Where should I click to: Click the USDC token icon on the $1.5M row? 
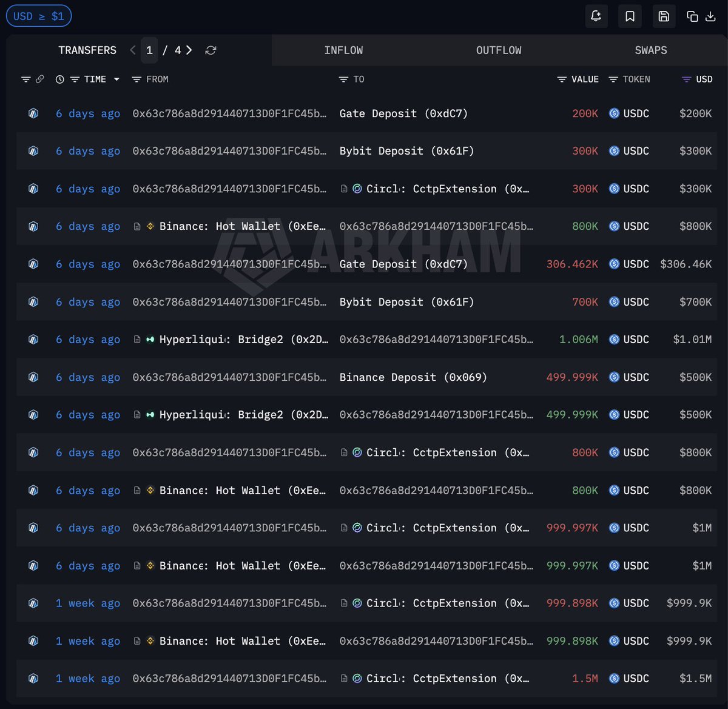pos(614,679)
